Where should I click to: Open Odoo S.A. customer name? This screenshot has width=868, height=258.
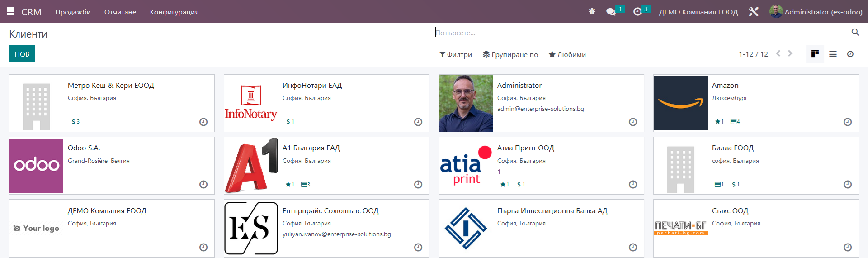tap(84, 148)
